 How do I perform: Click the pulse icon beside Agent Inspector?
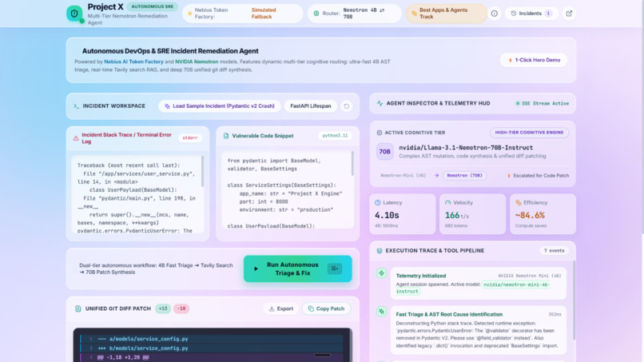(x=380, y=104)
